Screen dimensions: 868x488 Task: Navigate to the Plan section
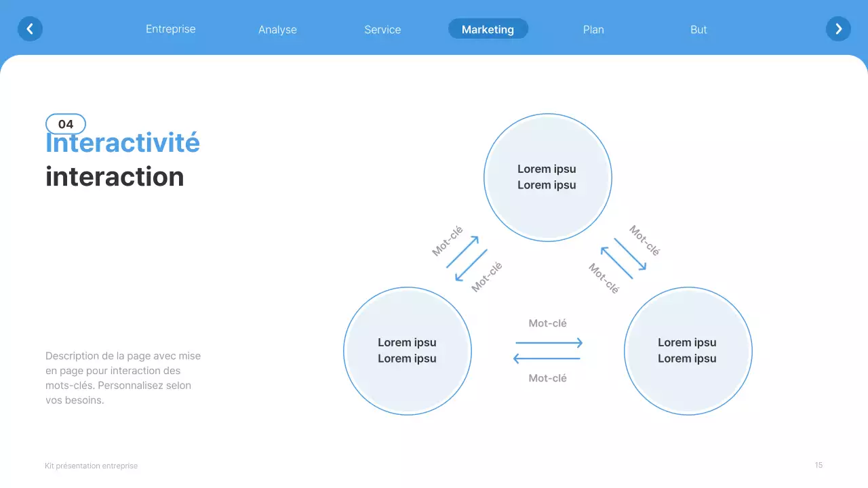(x=593, y=29)
